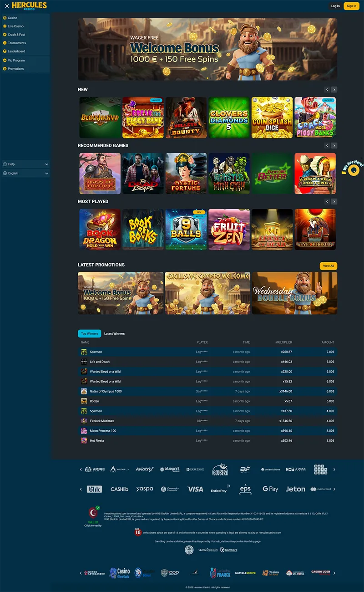364x592 pixels.
Task: Click the Hercules Casino logo
Action: pos(29,6)
